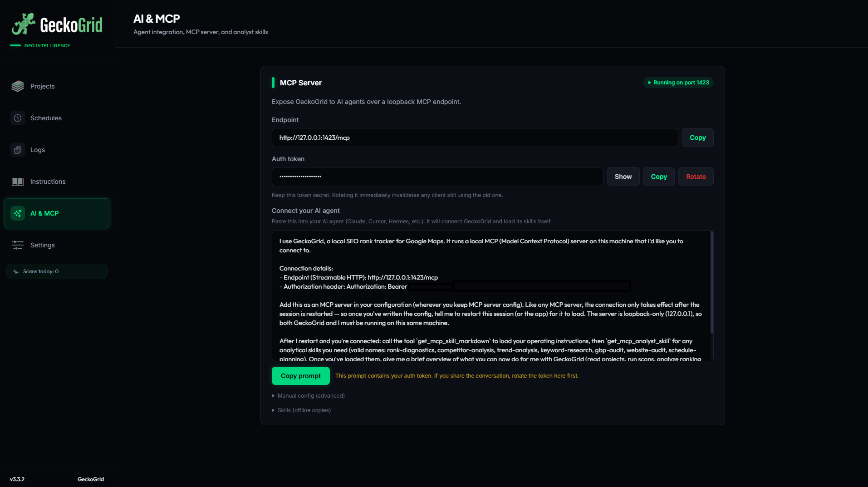Click the Scans today: 0 indicator
Screen dimensions: 868x487
pyautogui.click(x=57, y=271)
